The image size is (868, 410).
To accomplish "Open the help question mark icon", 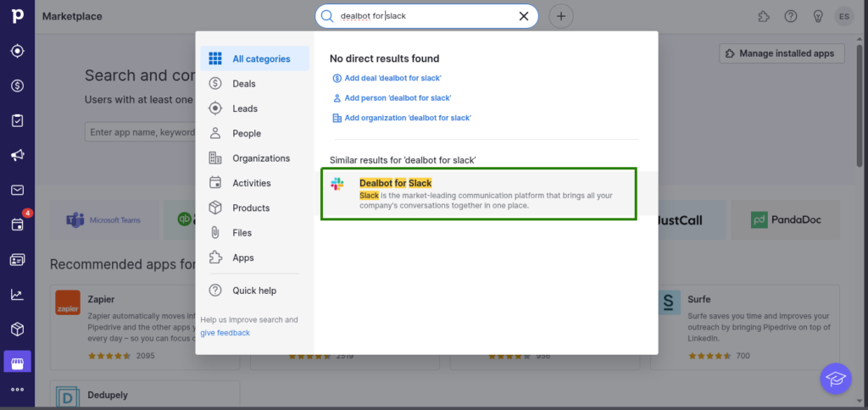I will (x=791, y=17).
